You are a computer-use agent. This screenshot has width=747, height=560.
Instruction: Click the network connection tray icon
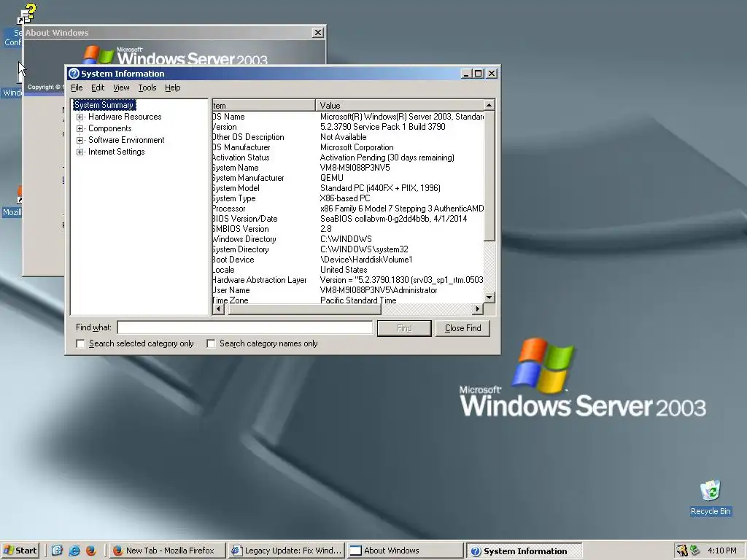(x=695, y=551)
